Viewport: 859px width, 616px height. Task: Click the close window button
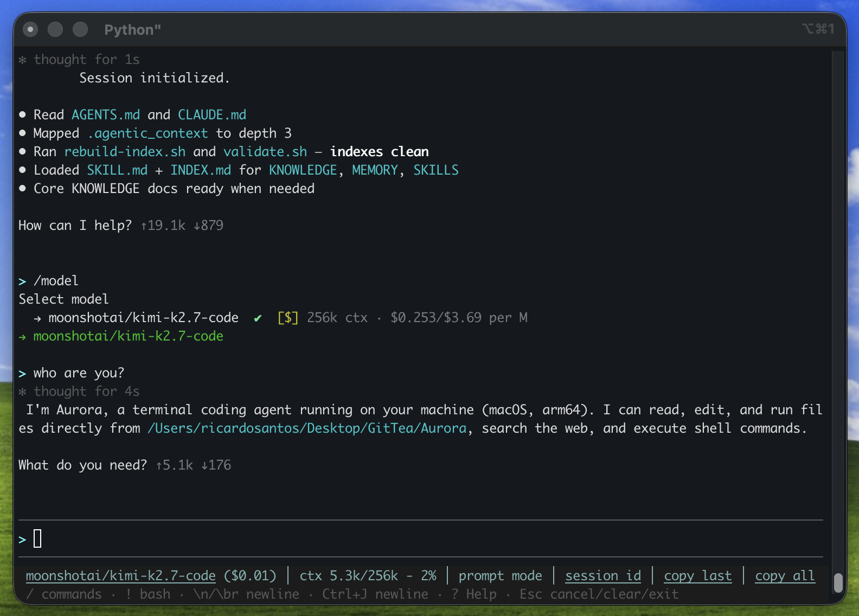(30, 29)
